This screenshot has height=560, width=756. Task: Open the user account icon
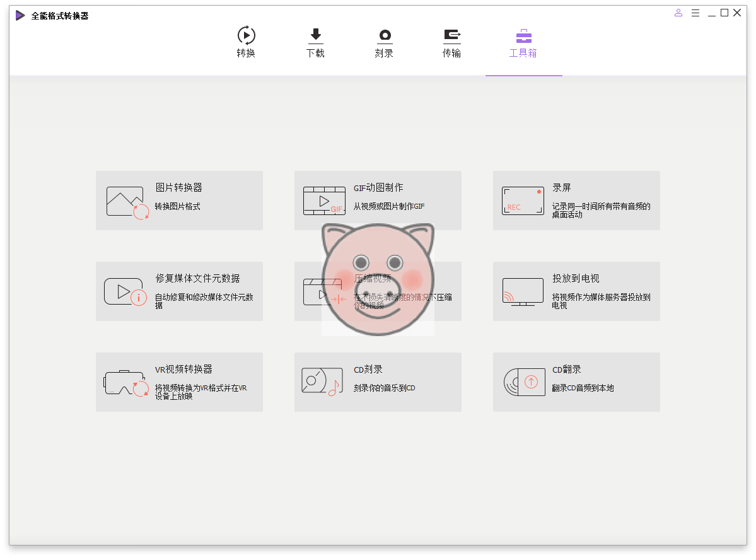(x=678, y=13)
